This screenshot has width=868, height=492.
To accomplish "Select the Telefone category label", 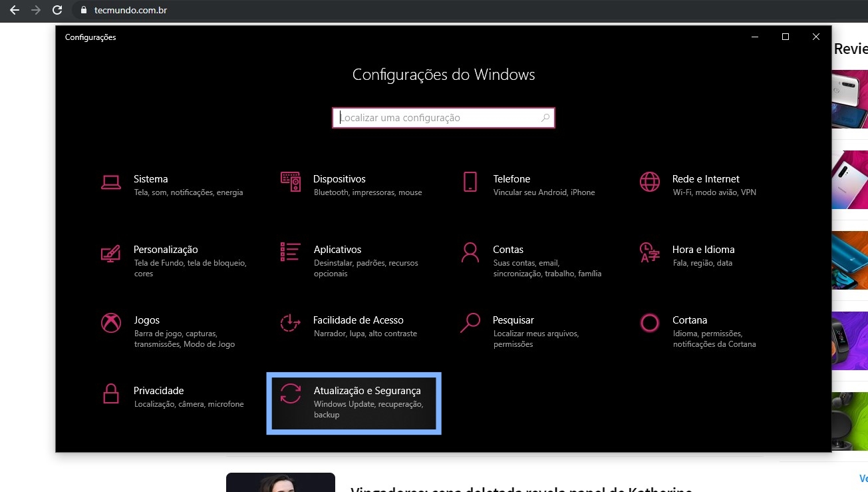I will coord(511,179).
